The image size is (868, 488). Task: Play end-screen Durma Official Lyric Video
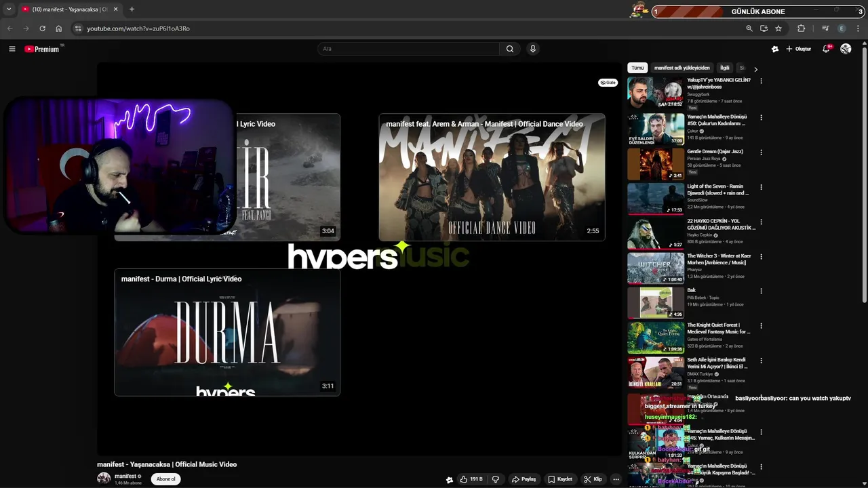(227, 332)
